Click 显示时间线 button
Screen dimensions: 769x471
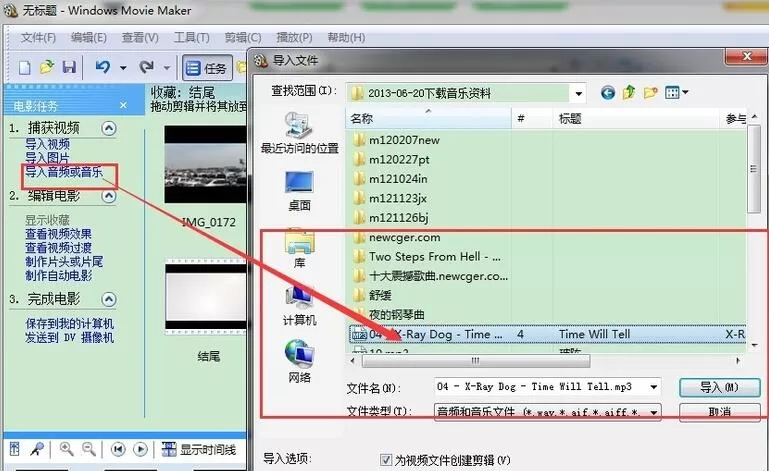[199, 449]
